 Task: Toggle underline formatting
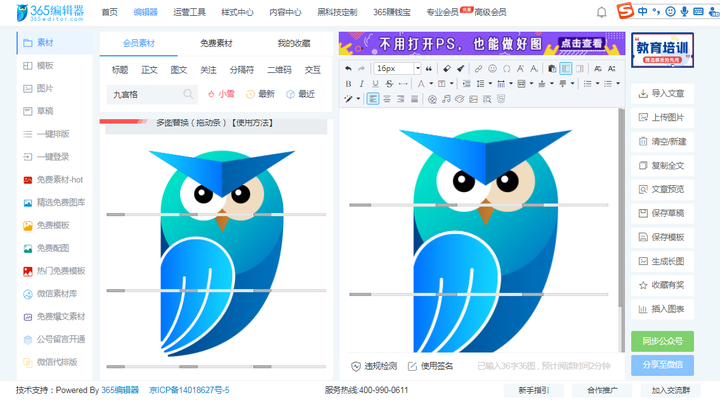[x=375, y=84]
